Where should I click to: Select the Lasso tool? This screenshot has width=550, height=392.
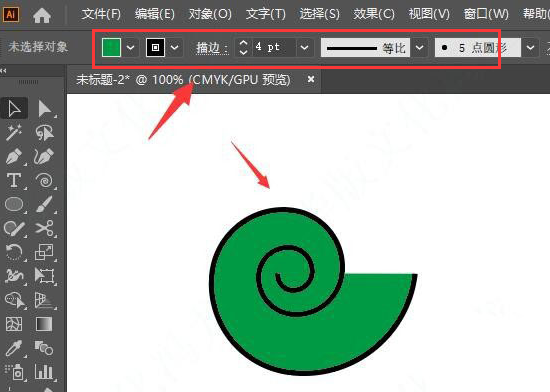(45, 133)
